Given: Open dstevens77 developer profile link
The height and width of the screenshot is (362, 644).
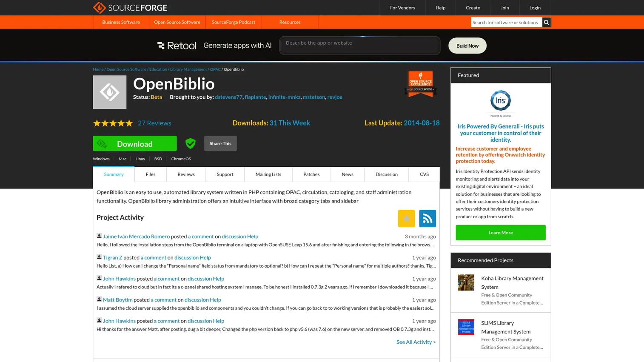Looking at the screenshot, I should 228,97.
